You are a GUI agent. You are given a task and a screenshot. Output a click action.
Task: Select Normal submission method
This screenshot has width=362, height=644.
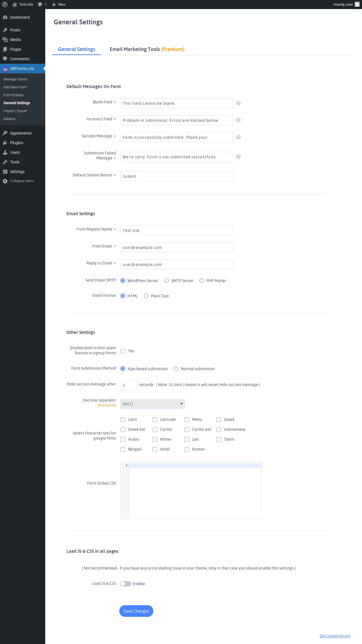[x=176, y=369]
